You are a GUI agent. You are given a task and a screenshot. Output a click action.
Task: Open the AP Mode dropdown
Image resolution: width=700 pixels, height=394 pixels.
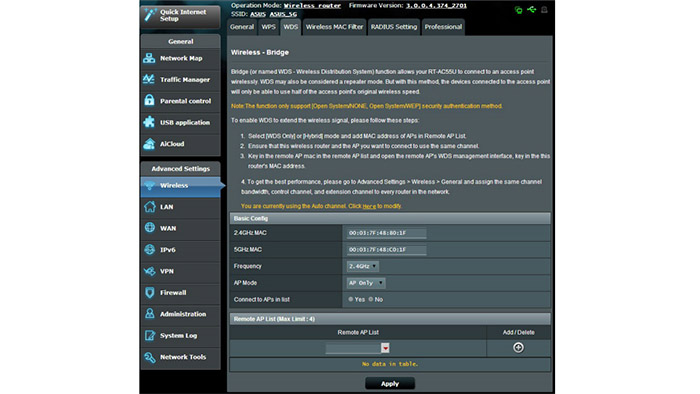[x=366, y=283]
